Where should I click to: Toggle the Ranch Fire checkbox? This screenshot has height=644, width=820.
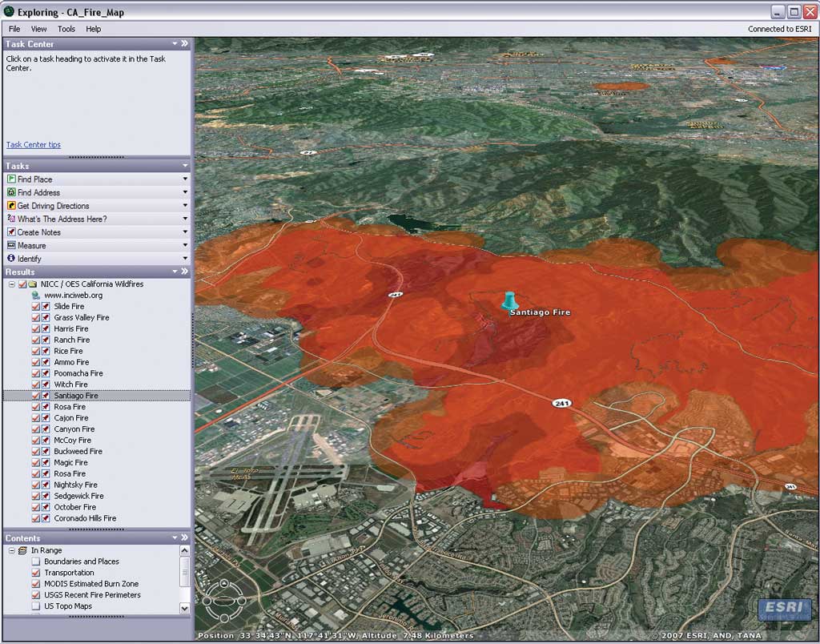coord(35,340)
